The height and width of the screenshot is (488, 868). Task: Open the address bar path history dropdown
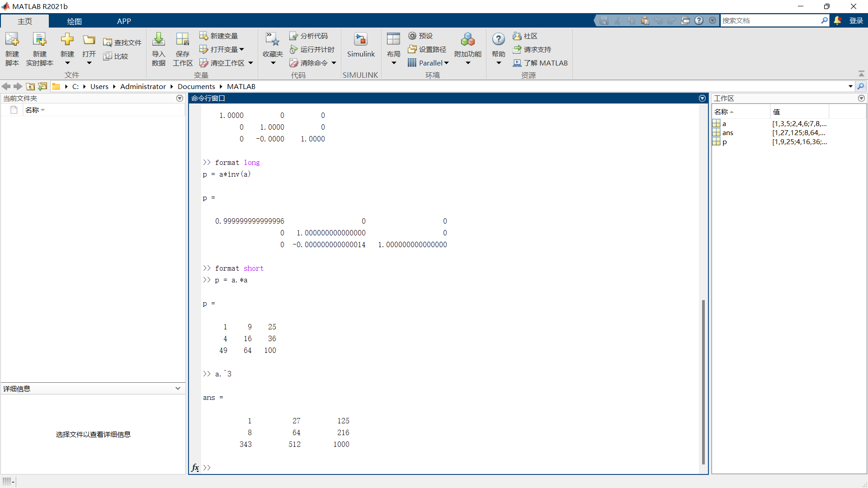[x=850, y=86]
